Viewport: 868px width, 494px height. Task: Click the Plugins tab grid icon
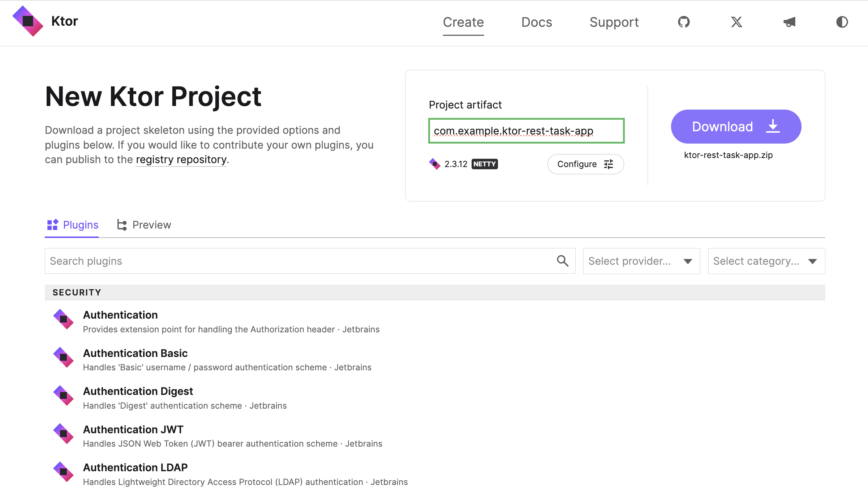tap(53, 225)
